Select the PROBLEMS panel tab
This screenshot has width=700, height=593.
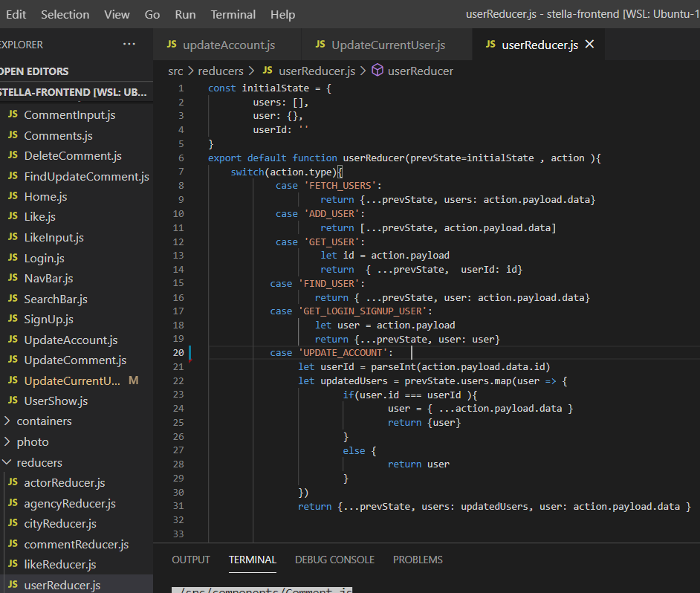click(x=418, y=560)
